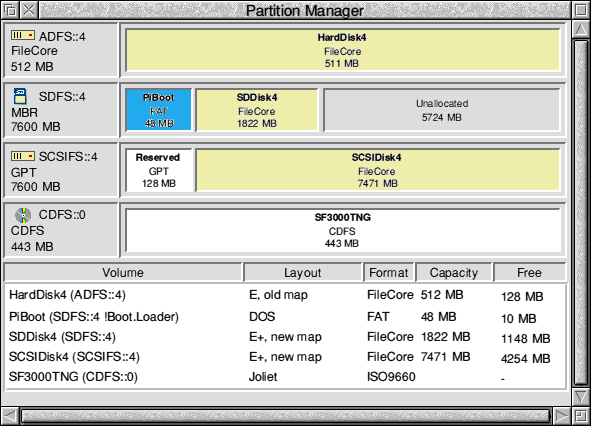This screenshot has width=591, height=426.
Task: Select SCSIDisk4 (SCSIFS::4) row in volume list
Action: [x=285, y=357]
